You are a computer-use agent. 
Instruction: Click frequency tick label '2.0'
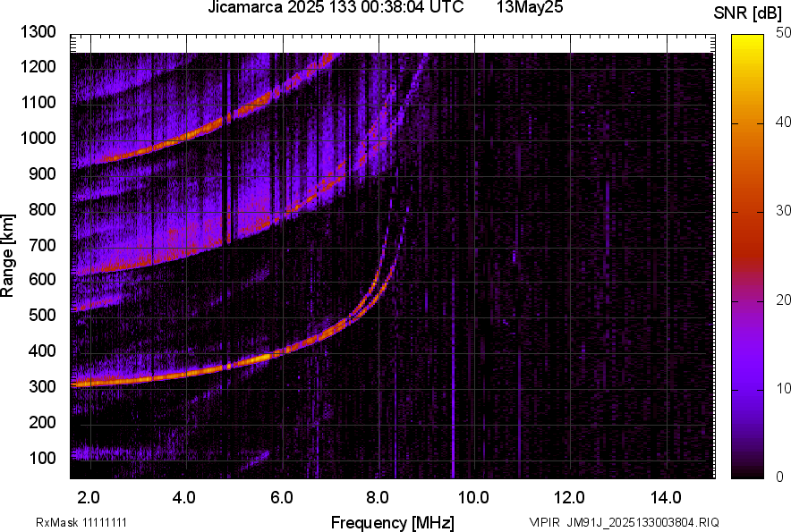[x=89, y=498]
